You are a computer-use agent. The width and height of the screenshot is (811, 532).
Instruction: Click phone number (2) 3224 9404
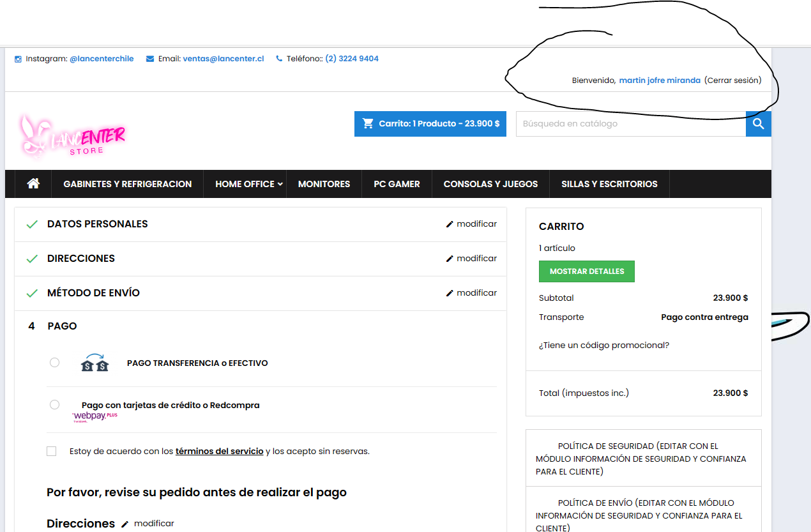pos(352,59)
